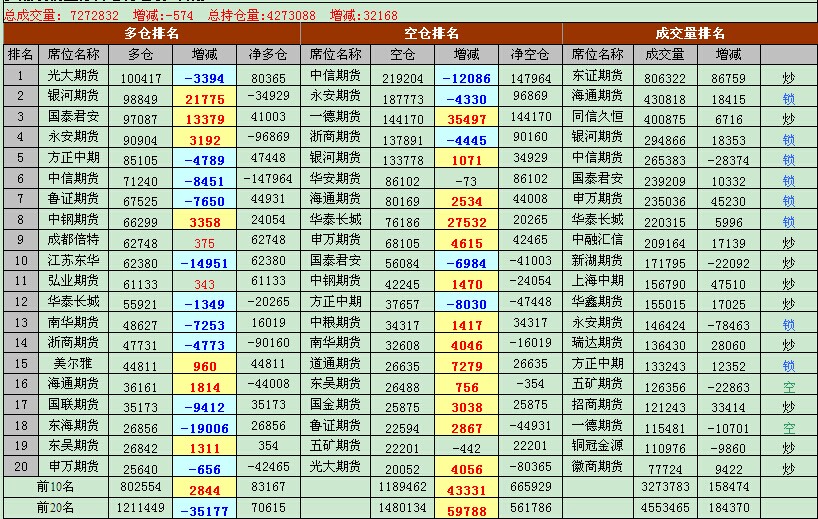Click the 增减:32168 text at top
The width and height of the screenshot is (818, 519).
[364, 16]
